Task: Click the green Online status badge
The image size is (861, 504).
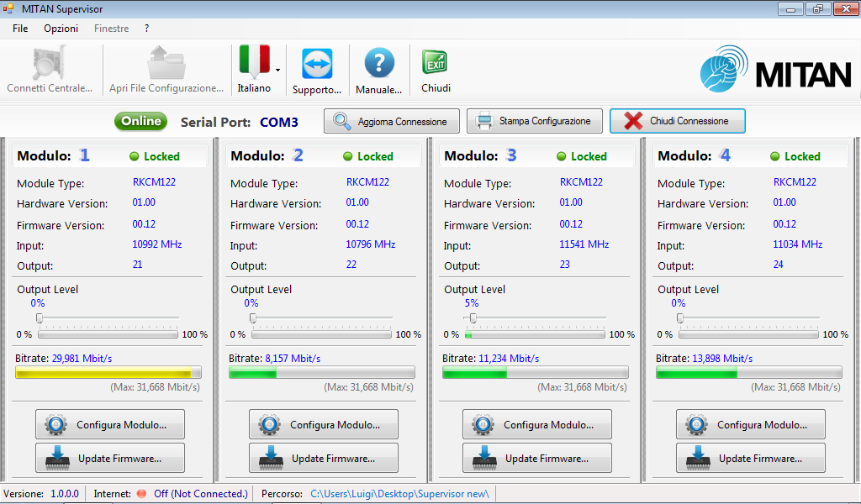Action: tap(141, 121)
